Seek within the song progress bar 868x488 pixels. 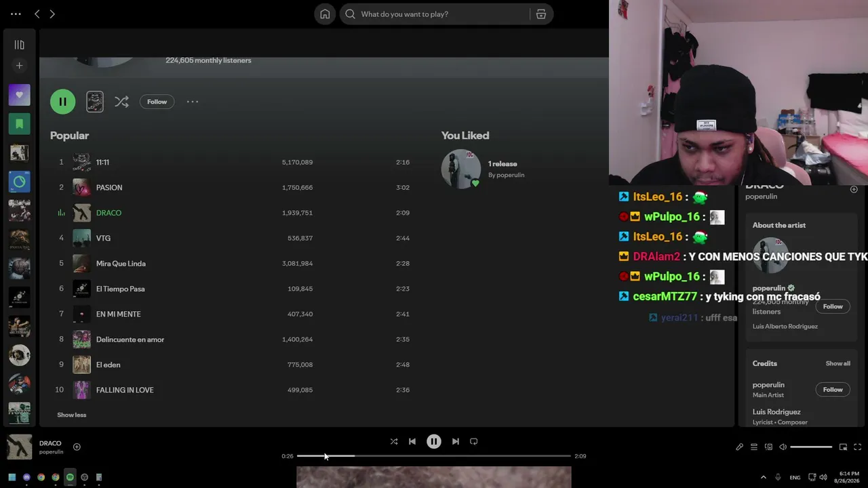(434, 456)
